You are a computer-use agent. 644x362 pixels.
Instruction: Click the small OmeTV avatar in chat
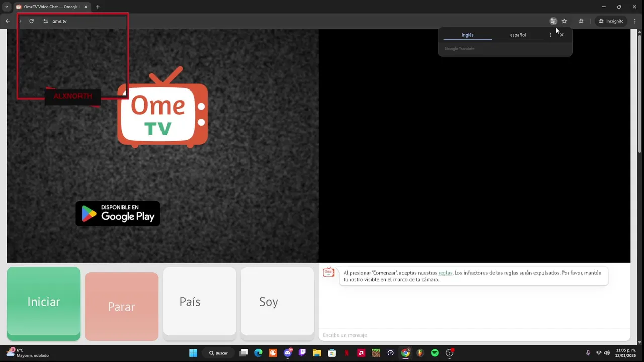(328, 272)
